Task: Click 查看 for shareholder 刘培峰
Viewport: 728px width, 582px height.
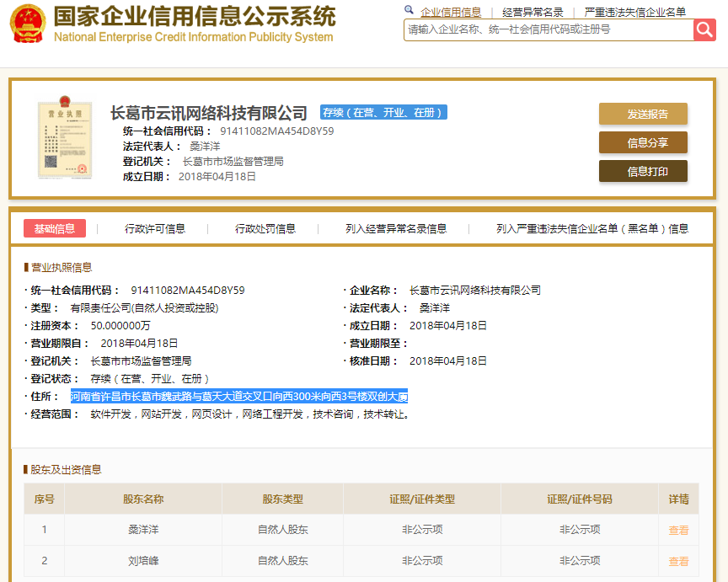Action: (x=678, y=560)
